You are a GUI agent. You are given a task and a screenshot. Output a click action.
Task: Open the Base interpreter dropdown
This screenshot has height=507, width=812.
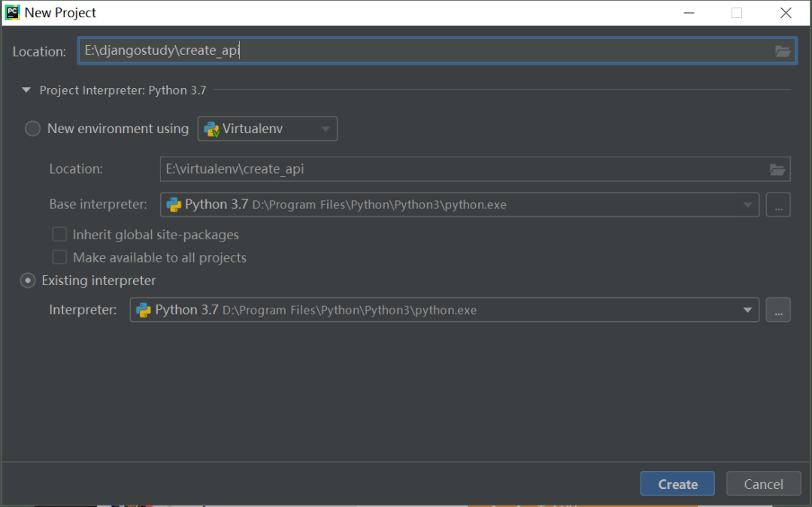click(459, 205)
